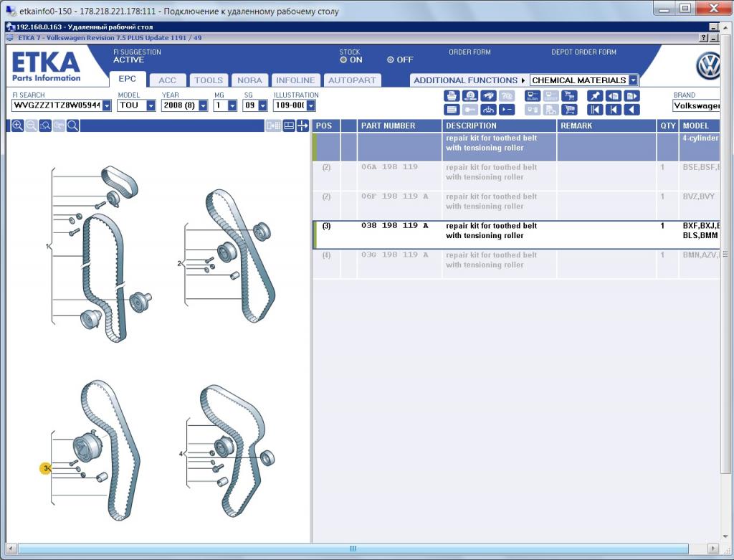Click the plain magnifier search icon above illustration
The width and height of the screenshot is (734, 560).
point(72,125)
